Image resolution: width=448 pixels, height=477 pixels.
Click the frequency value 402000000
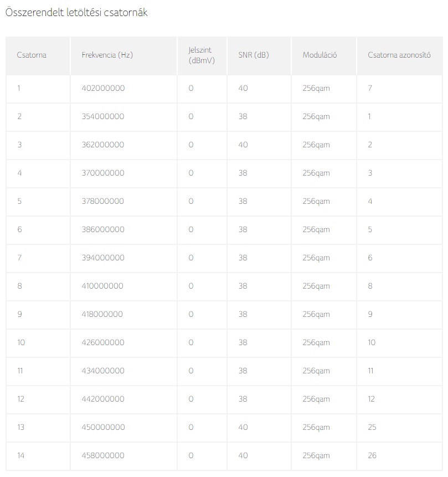[x=103, y=88]
